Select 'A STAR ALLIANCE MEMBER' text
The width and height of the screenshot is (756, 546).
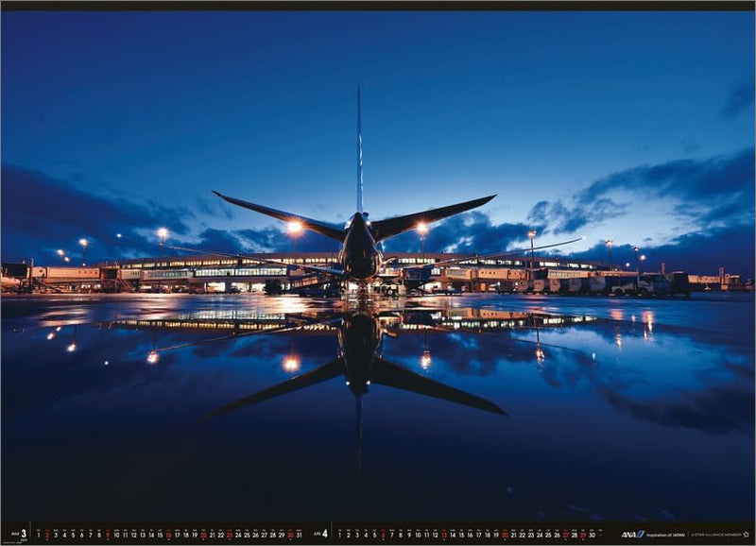tap(716, 535)
